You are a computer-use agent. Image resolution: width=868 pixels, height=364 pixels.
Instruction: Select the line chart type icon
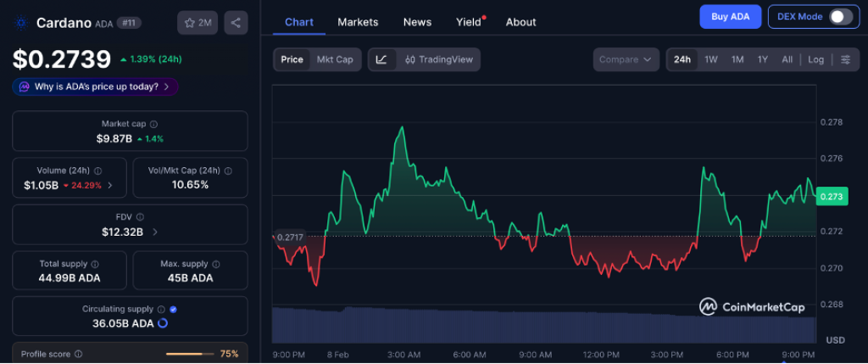tap(382, 59)
